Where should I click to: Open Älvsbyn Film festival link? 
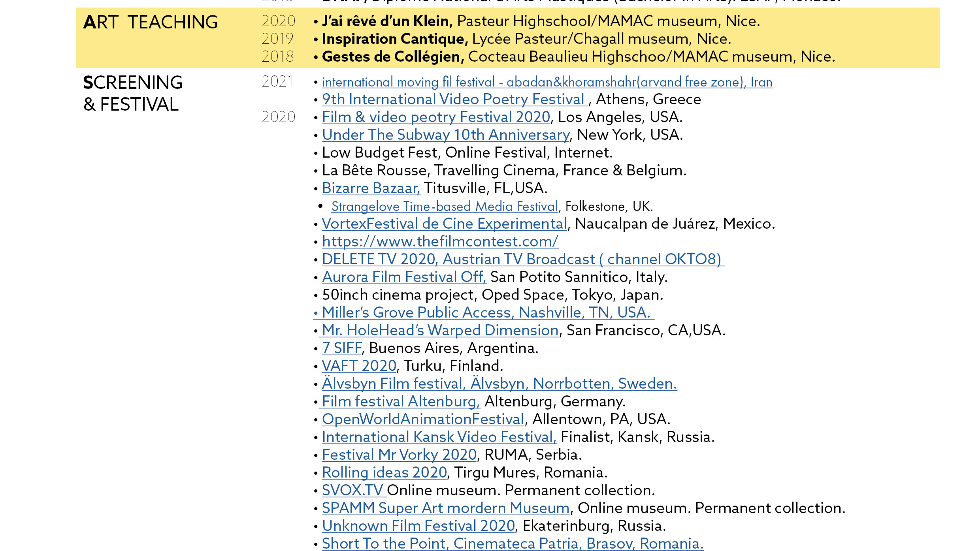tap(499, 384)
